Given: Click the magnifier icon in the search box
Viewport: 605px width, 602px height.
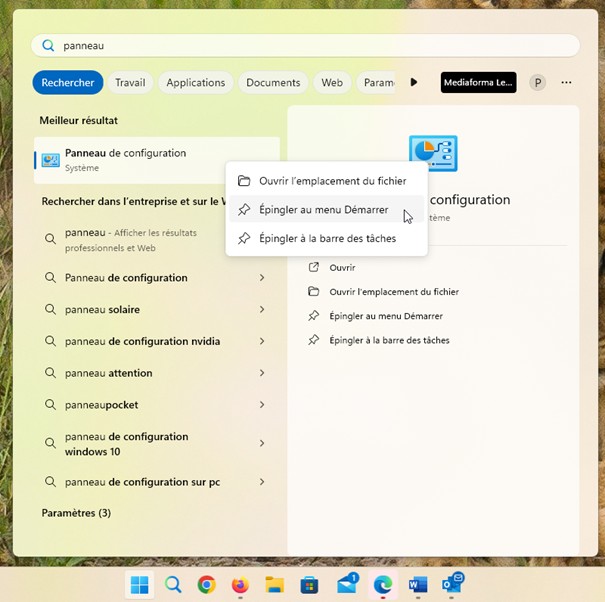Looking at the screenshot, I should pos(48,46).
